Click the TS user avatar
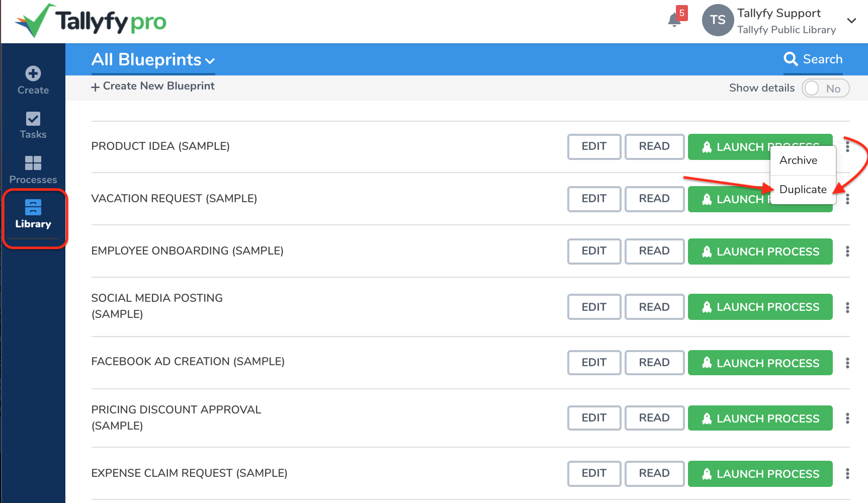Screen dimensions: 868x503 [x=718, y=20]
